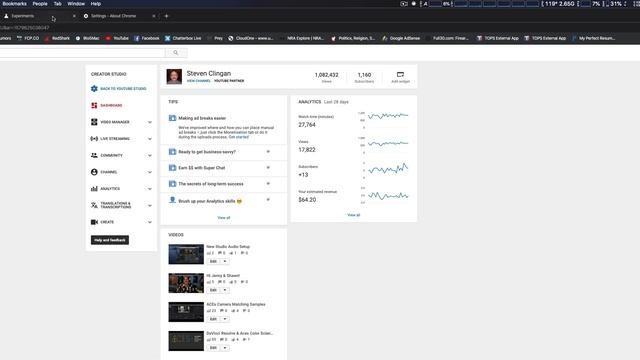Select the Dashboard icon in sidebar
Image resolution: width=640 pixels, height=360 pixels.
point(94,105)
